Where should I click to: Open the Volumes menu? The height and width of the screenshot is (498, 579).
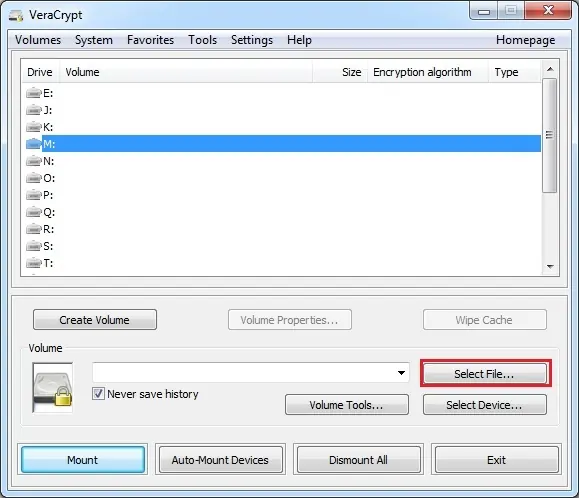pos(38,40)
